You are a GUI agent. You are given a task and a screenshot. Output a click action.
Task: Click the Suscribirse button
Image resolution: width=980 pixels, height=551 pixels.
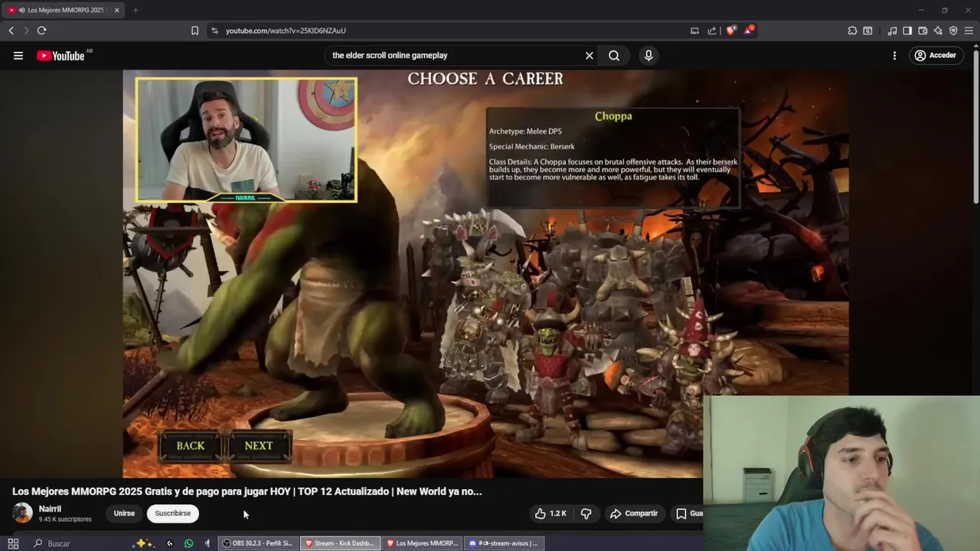coord(173,514)
